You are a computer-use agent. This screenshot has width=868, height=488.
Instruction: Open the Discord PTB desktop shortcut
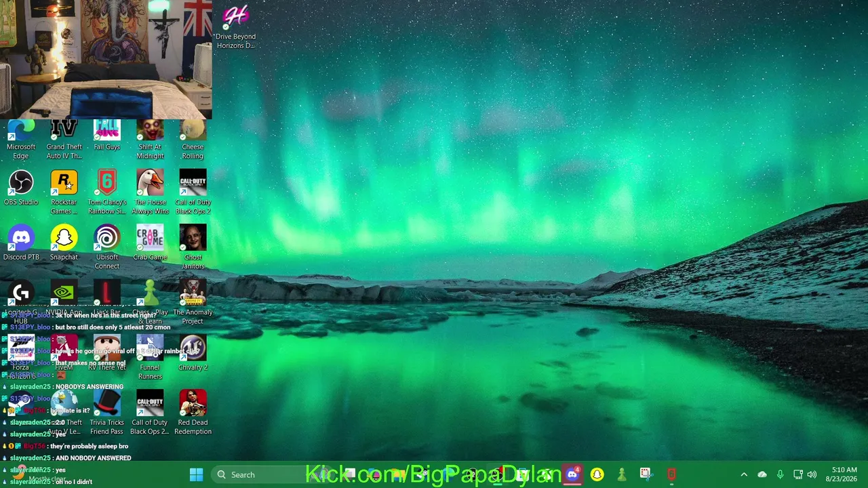tap(21, 243)
